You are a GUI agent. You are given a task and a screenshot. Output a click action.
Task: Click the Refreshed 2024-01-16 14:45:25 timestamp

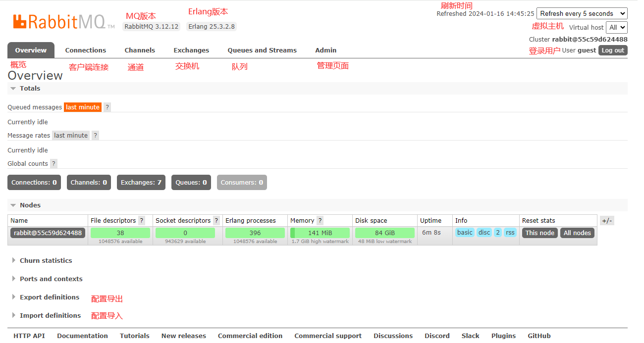tap(485, 14)
